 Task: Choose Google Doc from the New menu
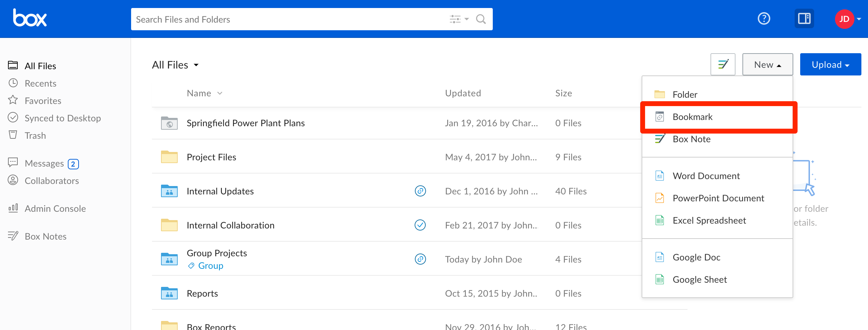tap(717, 257)
